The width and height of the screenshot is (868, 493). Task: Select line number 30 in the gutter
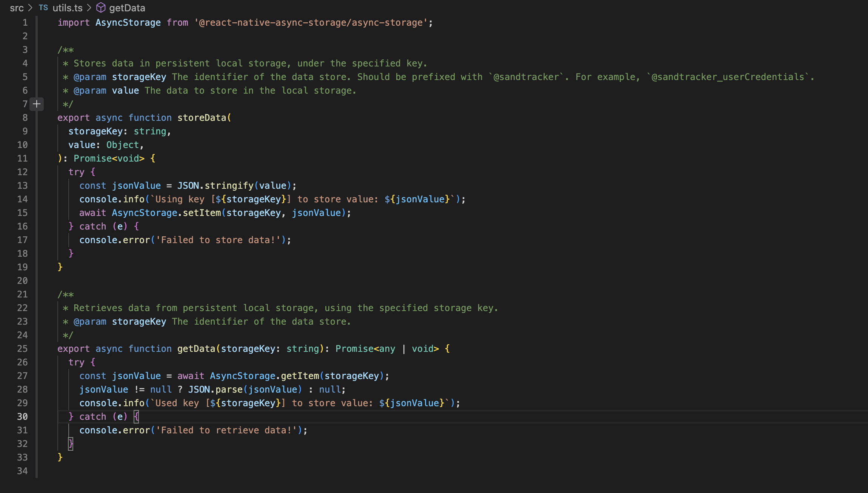22,417
